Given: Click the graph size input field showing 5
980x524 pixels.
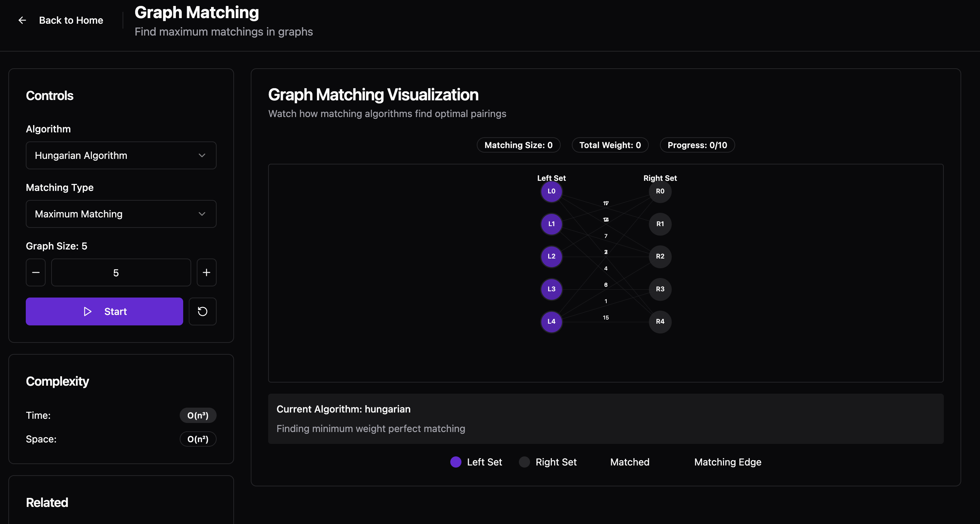Looking at the screenshot, I should pos(120,272).
